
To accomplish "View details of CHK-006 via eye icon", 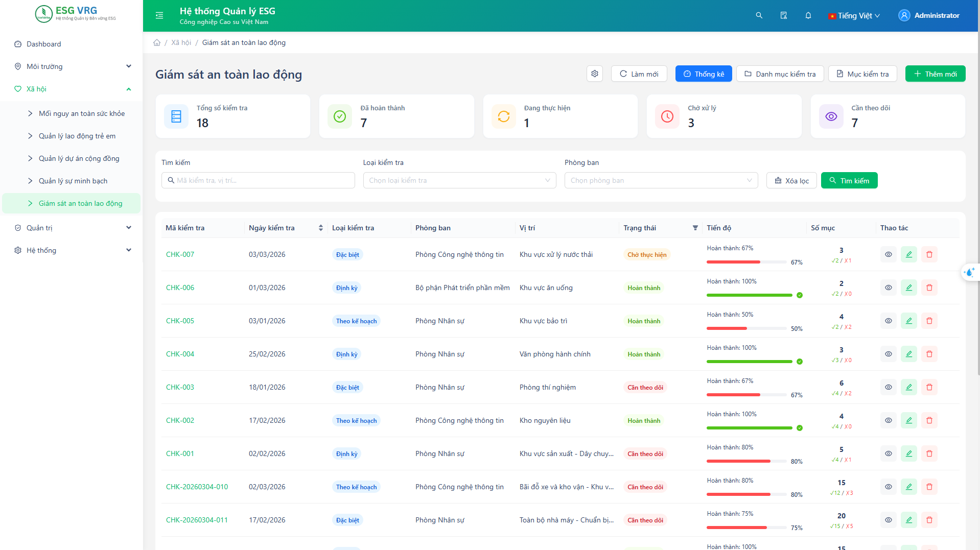I will point(889,288).
